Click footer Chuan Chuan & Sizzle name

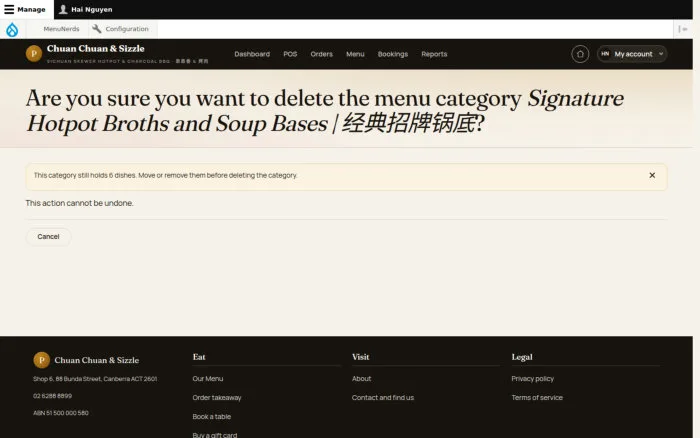96,360
